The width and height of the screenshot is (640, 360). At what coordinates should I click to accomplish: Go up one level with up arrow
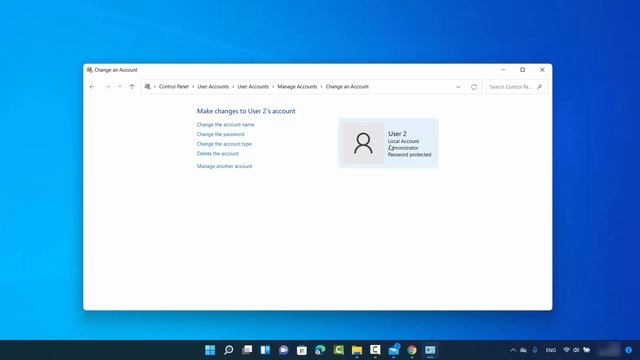point(132,87)
